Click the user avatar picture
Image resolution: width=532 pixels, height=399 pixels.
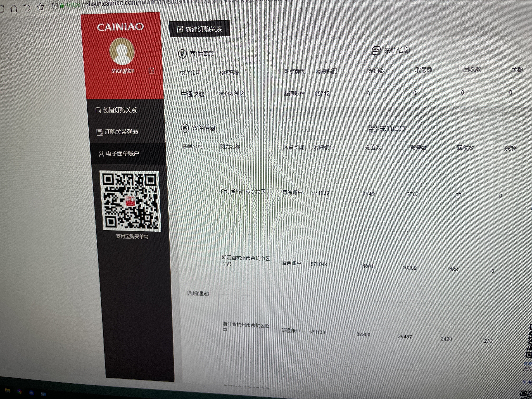(x=122, y=51)
